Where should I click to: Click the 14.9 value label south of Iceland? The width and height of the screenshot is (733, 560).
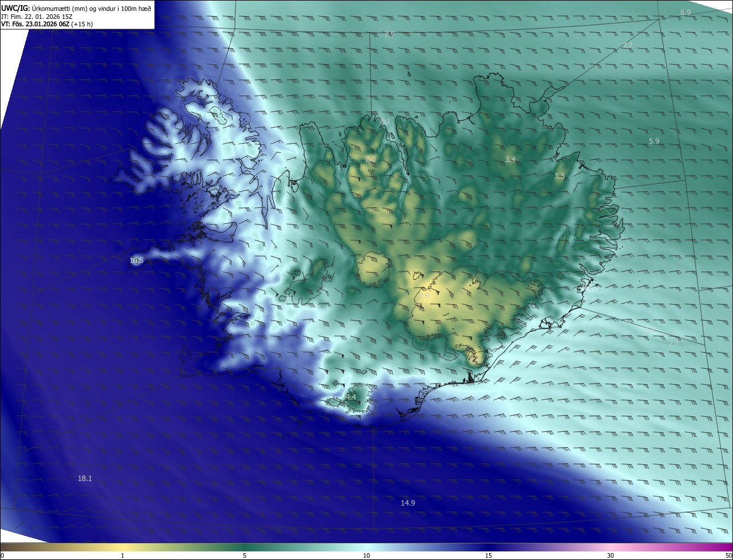click(408, 503)
